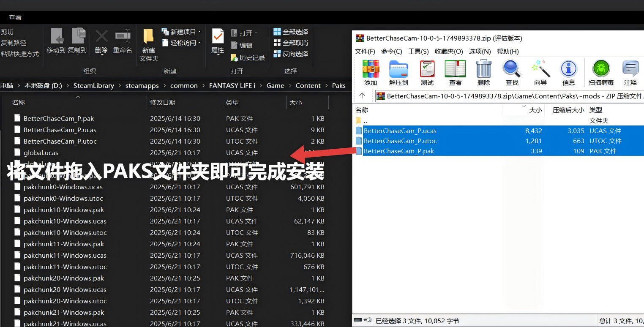Click 全部选择 in the Explorer ribbon

click(x=291, y=32)
